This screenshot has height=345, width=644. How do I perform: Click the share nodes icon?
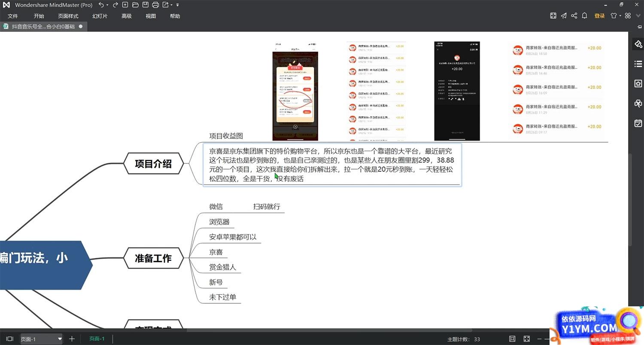pyautogui.click(x=574, y=16)
